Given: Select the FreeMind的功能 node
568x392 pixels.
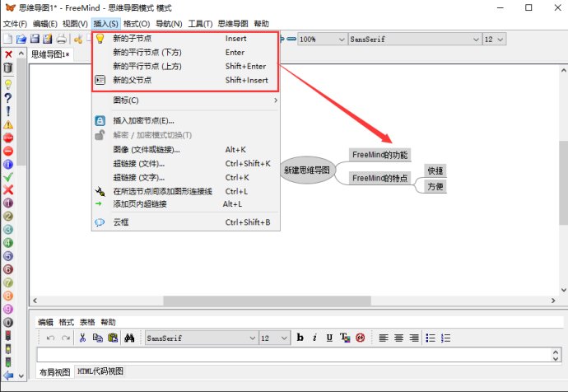Looking at the screenshot, I should pos(380,155).
